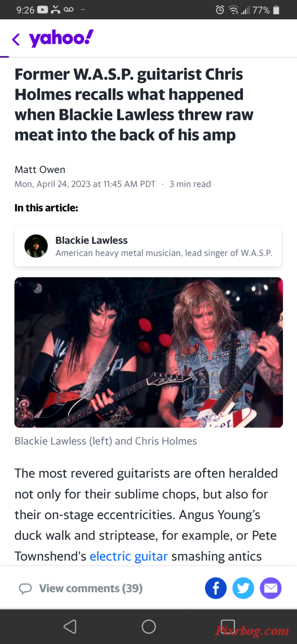
Task: Tap the article headline
Action: click(134, 105)
